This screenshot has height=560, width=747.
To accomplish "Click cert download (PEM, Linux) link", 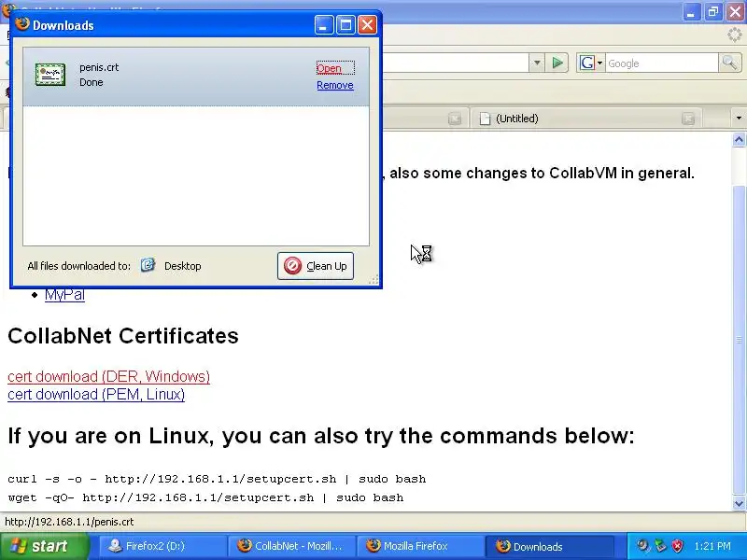I will pyautogui.click(x=96, y=394).
